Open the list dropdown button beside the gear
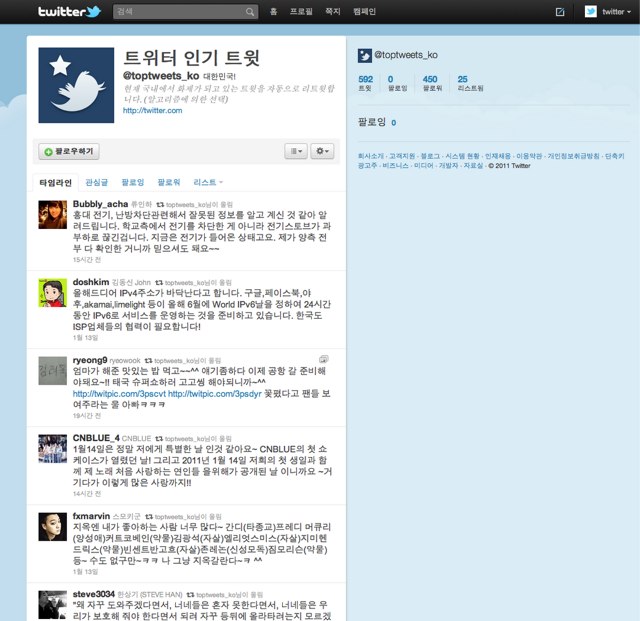 (296, 151)
